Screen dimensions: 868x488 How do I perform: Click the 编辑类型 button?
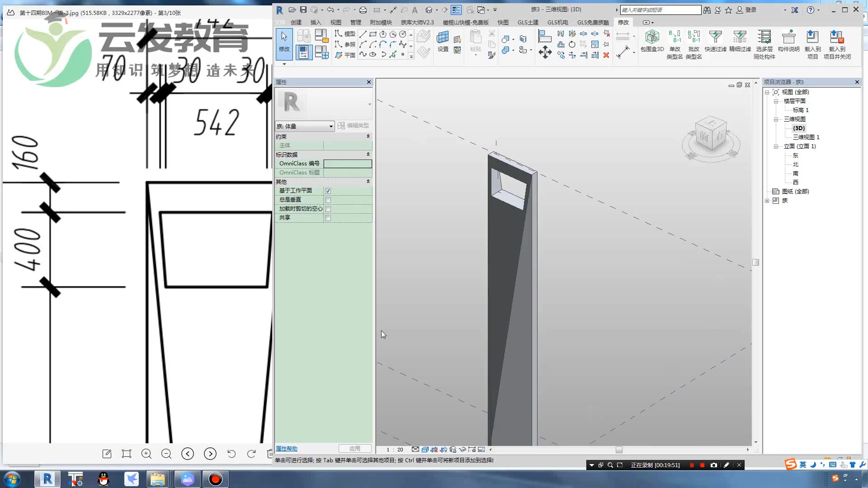coord(353,126)
